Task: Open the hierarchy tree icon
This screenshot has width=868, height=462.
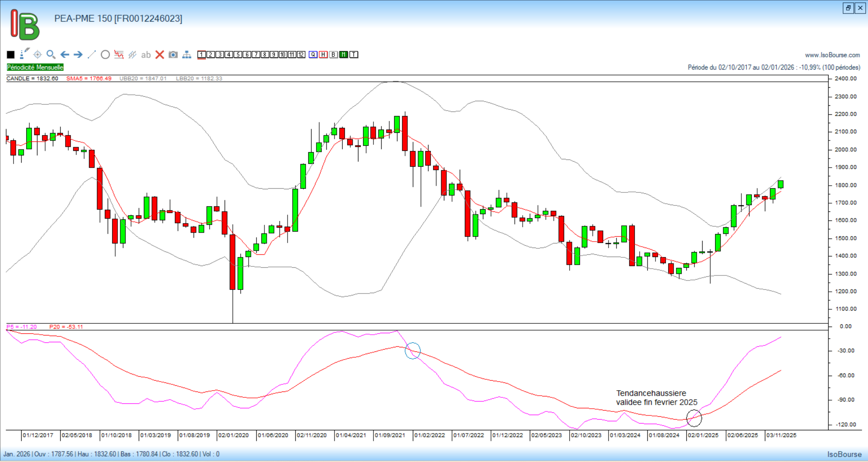Action: pos(187,55)
